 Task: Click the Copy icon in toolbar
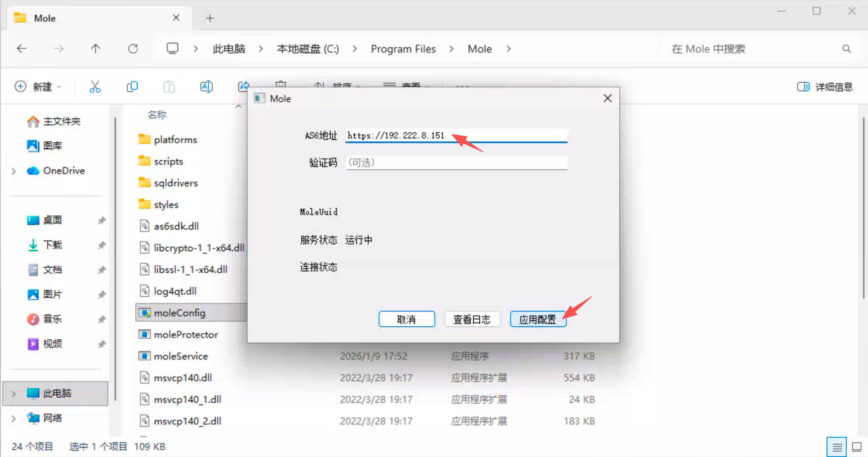coord(132,87)
